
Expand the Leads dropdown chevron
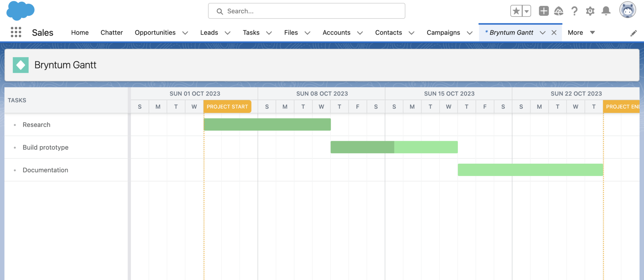[x=228, y=33]
